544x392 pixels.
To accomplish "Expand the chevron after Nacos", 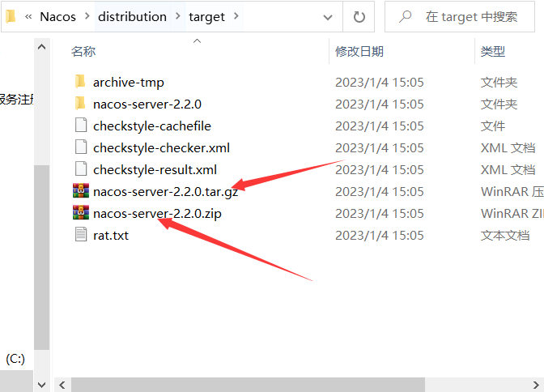I will (87, 16).
